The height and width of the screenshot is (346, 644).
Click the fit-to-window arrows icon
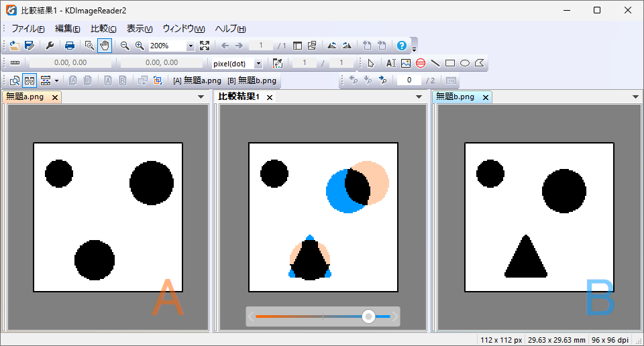pos(205,46)
